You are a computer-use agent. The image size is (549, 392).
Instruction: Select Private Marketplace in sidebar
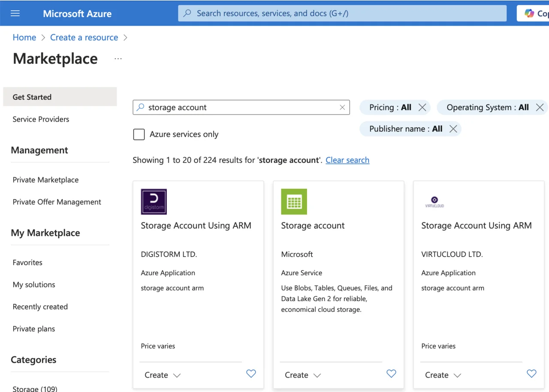[x=45, y=180]
